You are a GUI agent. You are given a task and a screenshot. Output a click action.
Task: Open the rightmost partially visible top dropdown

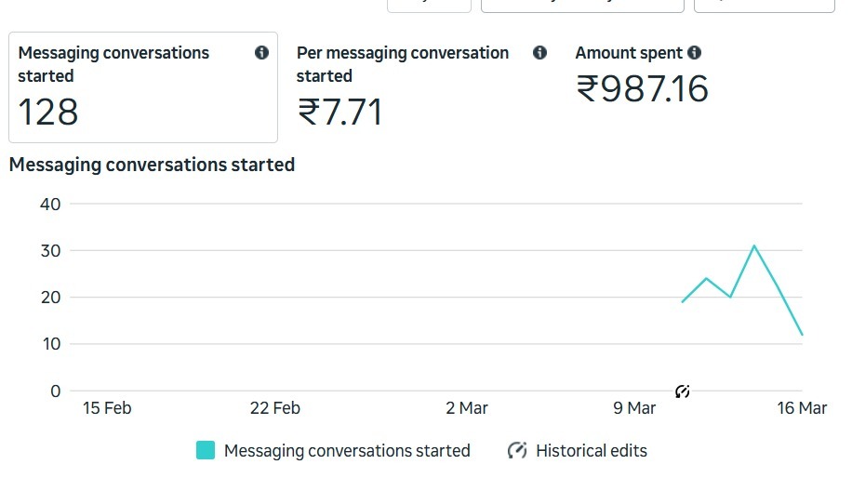pyautogui.click(x=764, y=6)
